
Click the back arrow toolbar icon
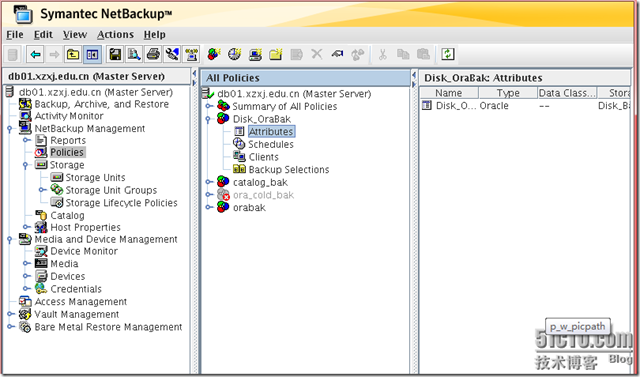35,54
